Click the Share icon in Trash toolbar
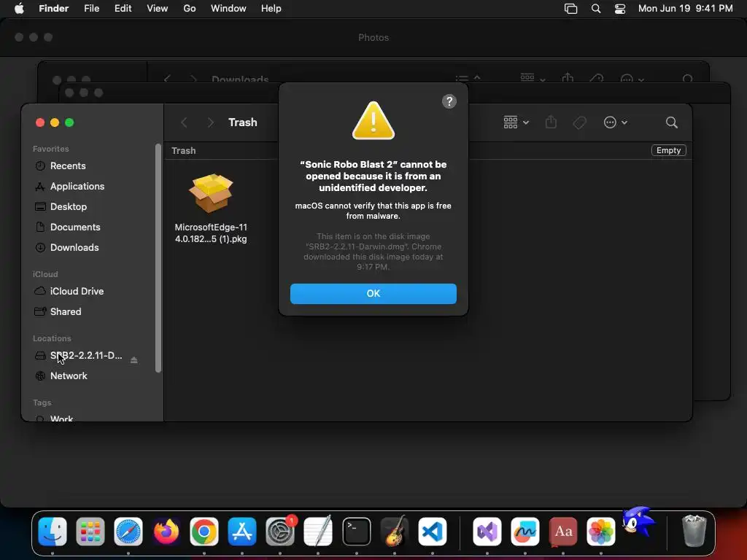This screenshot has height=560, width=747. [551, 122]
